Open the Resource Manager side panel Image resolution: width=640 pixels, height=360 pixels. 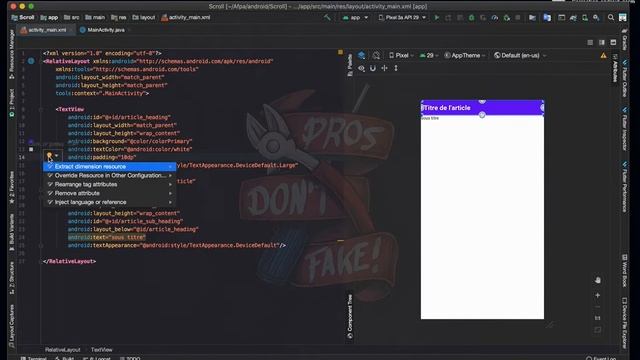(x=11, y=55)
